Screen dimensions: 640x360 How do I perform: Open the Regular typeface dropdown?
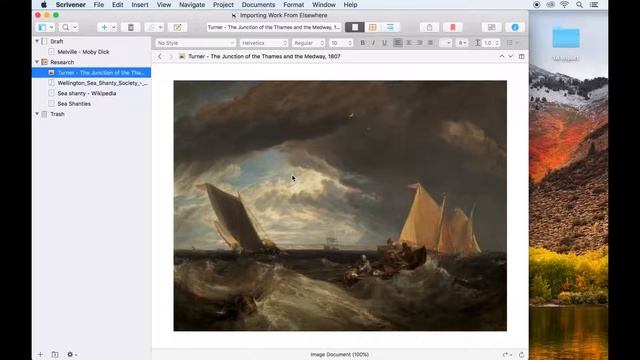point(309,43)
